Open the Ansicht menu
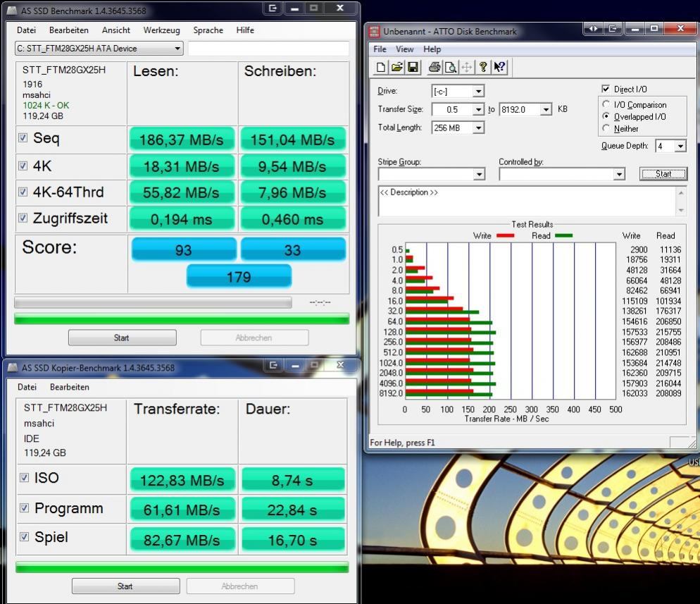Screen dimensions: 700x604 tap(116, 30)
